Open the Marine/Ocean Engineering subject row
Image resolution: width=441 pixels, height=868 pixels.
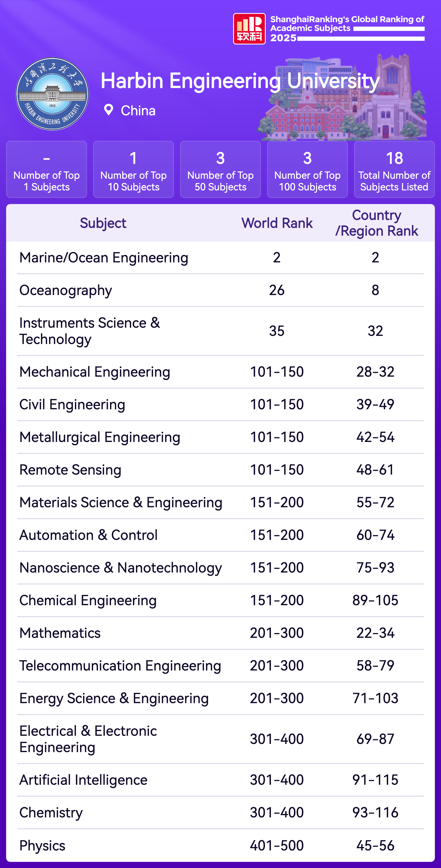coord(104,258)
